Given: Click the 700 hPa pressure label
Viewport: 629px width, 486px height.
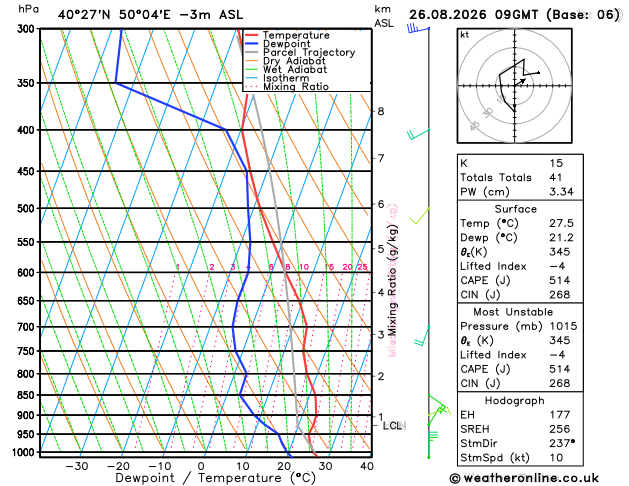Looking at the screenshot, I should [28, 327].
